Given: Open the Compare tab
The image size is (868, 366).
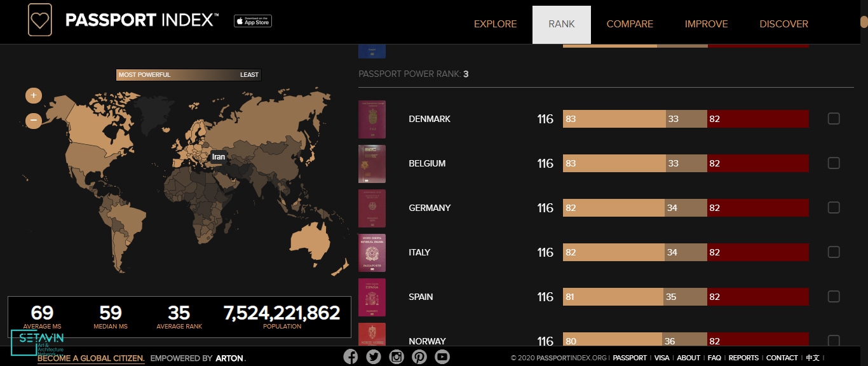Looking at the screenshot, I should point(630,24).
